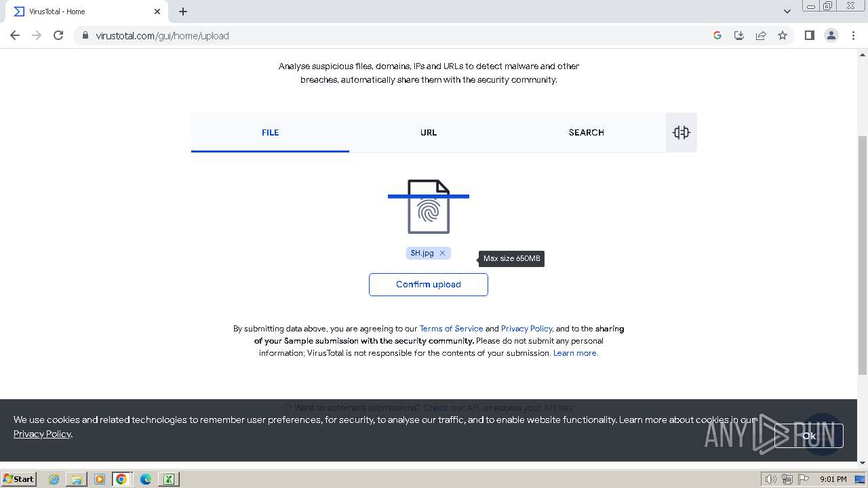The height and width of the screenshot is (488, 868).
Task: Open File Explorer folder from taskbar
Action: 77,479
